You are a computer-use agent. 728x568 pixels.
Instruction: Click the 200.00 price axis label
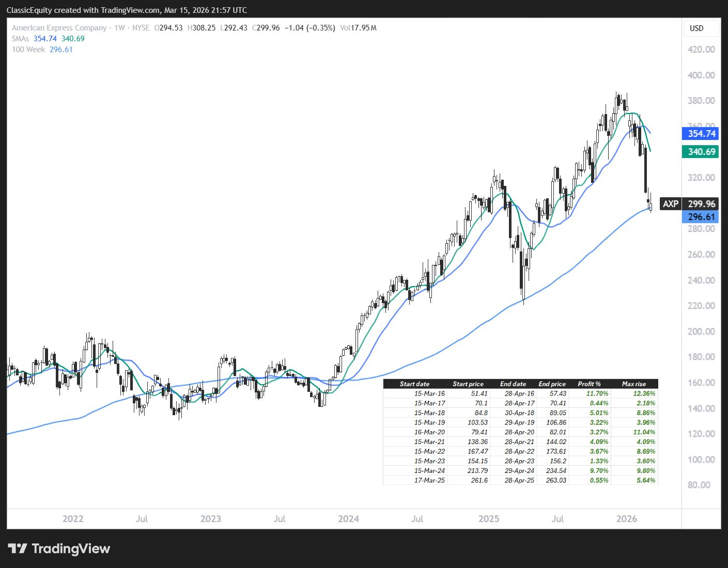(x=701, y=332)
